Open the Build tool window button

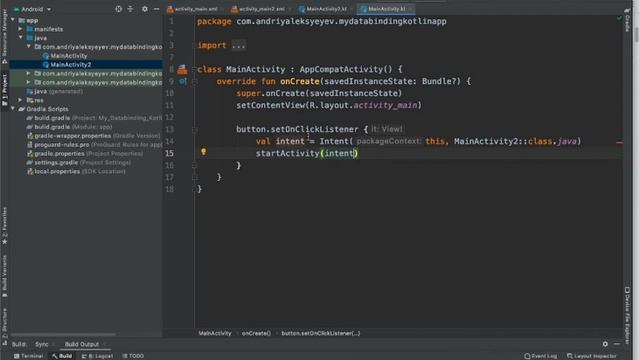coord(62,356)
